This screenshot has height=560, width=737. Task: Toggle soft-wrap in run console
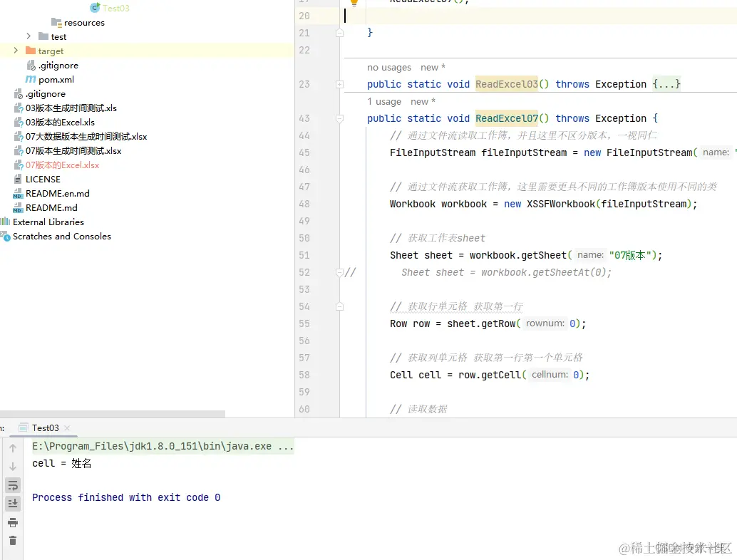click(13, 485)
